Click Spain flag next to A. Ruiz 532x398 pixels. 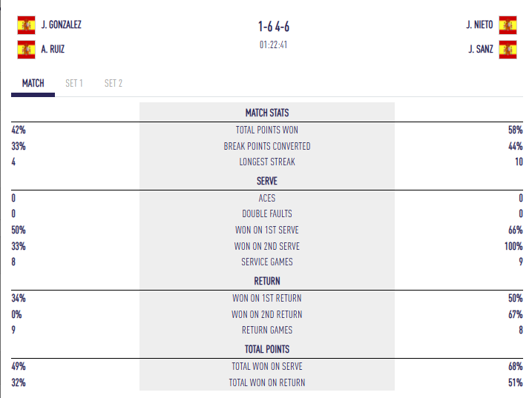(x=26, y=50)
